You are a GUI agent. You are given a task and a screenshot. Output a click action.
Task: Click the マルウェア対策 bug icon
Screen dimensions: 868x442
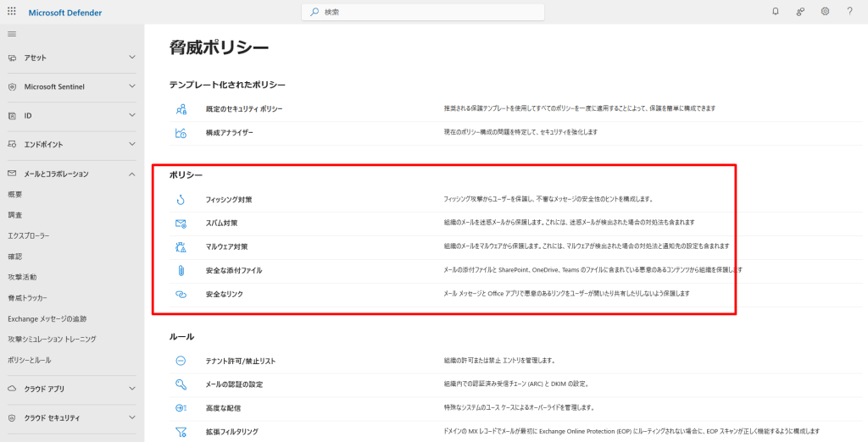[181, 247]
